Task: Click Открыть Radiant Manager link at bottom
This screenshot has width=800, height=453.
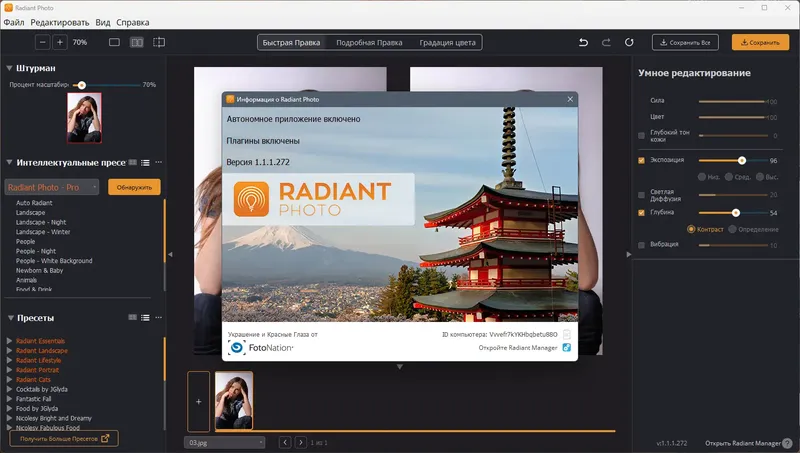Action: pyautogui.click(x=742, y=443)
